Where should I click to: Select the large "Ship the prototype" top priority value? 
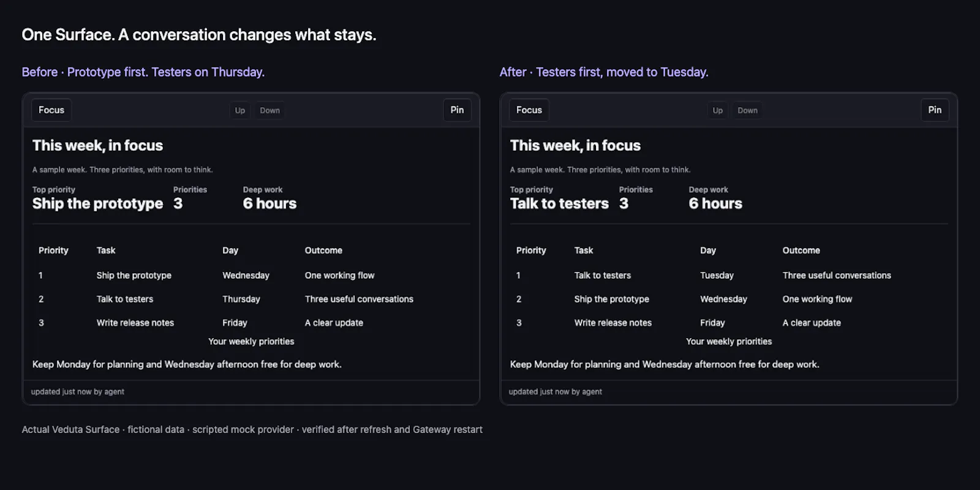pos(98,204)
